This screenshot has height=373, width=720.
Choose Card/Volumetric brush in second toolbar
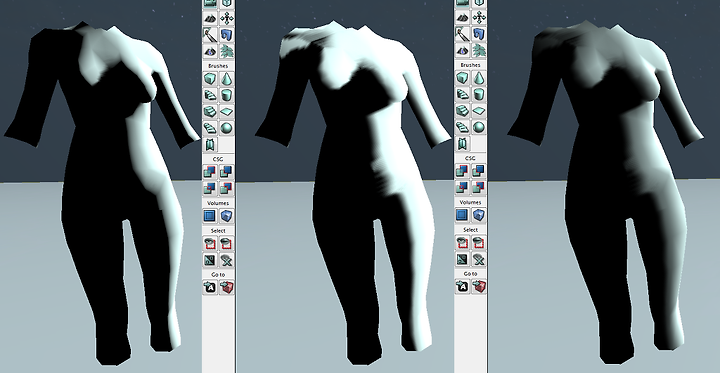[462, 143]
